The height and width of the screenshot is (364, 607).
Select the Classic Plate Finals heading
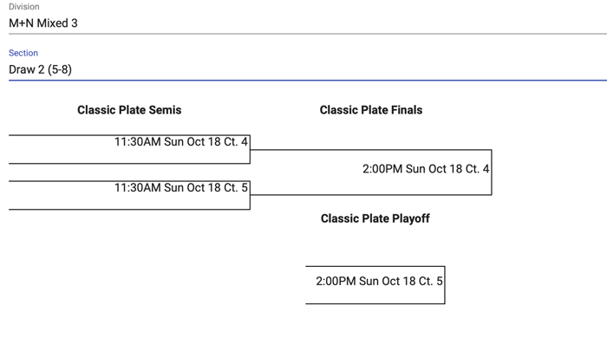[371, 110]
